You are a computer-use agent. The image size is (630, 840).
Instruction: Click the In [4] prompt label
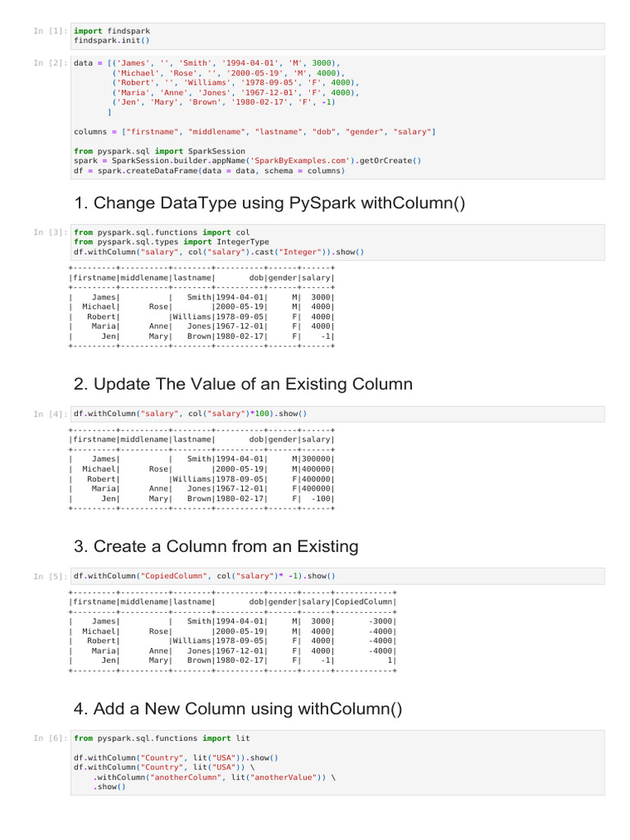pyautogui.click(x=50, y=414)
